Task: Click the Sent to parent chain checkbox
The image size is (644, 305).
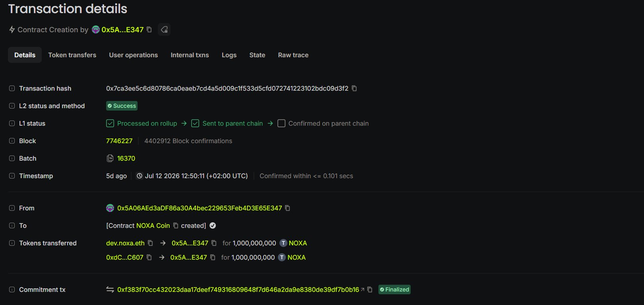Action: coord(195,123)
